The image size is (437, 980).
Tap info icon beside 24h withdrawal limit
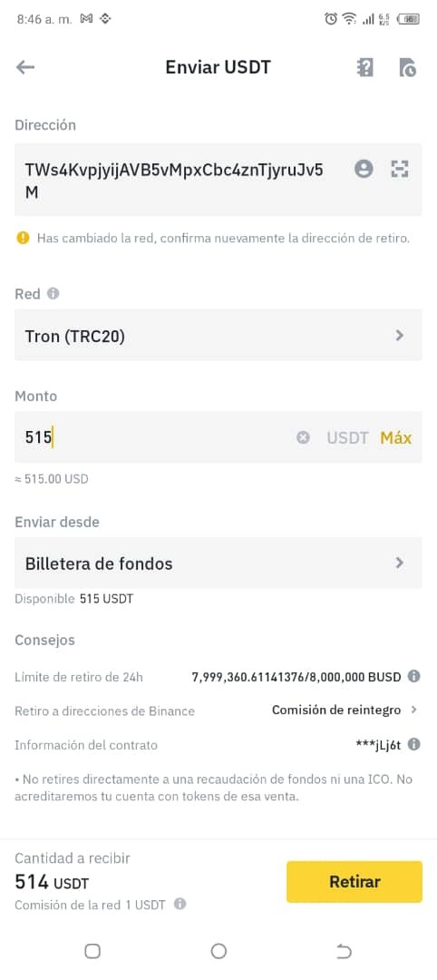click(x=413, y=676)
